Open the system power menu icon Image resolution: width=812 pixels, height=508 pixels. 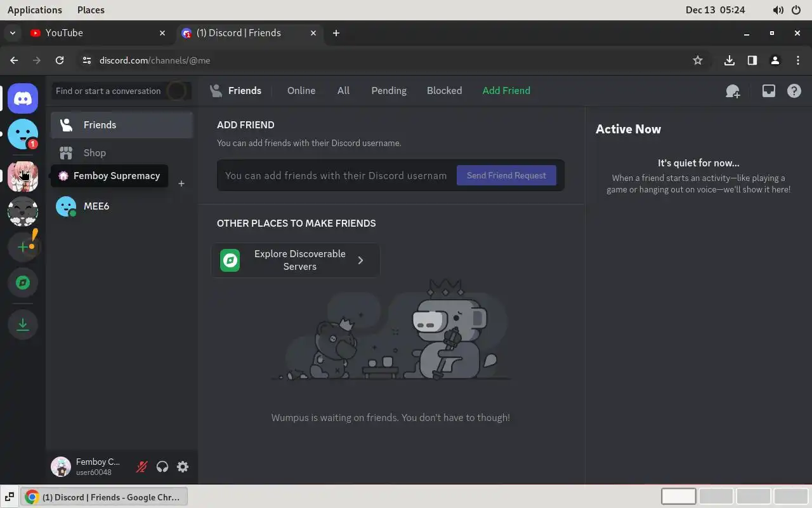(x=796, y=10)
